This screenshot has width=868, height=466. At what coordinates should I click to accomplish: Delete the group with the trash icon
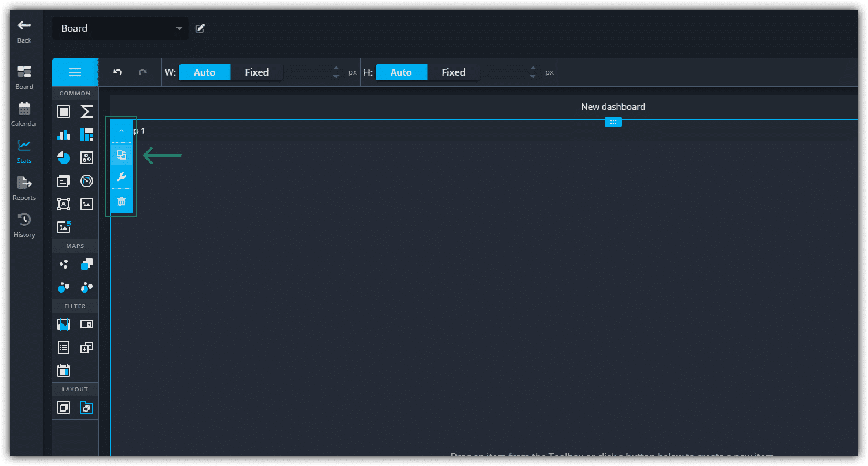[122, 201]
